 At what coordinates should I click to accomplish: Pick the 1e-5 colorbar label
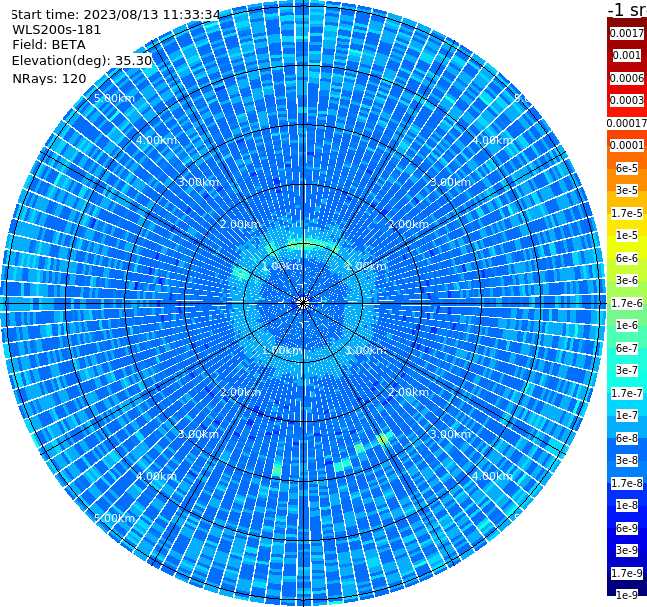[627, 235]
